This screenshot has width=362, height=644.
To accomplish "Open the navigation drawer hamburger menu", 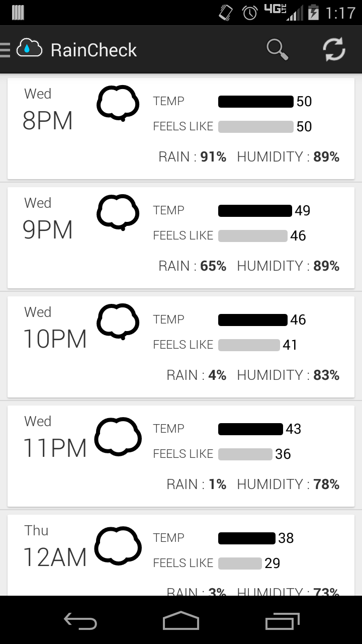I will [x=6, y=50].
